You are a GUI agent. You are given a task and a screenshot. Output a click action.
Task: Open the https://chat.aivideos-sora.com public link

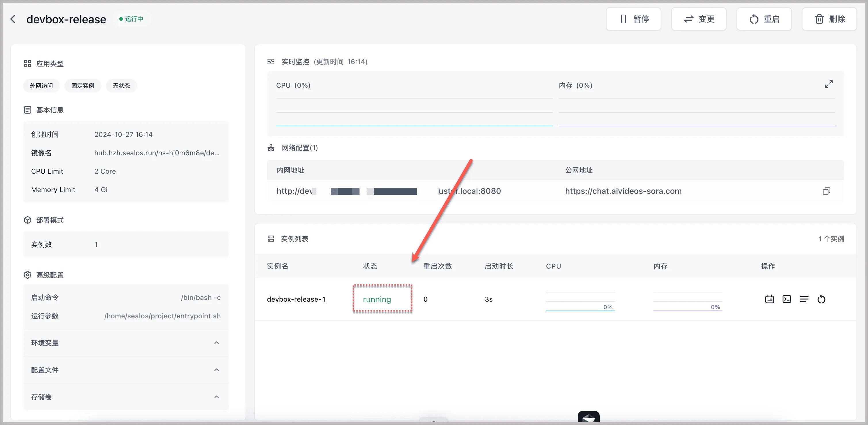pyautogui.click(x=623, y=191)
